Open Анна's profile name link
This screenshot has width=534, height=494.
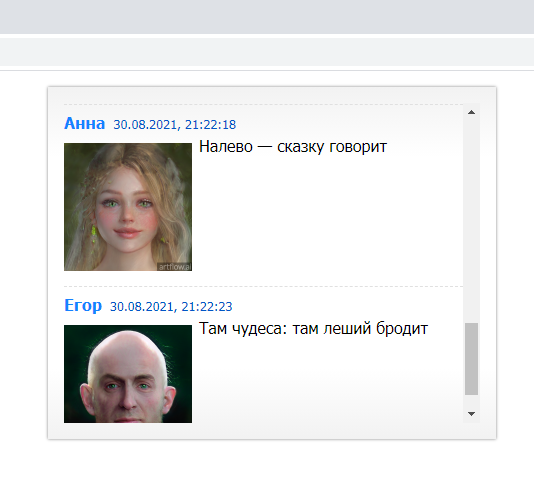coord(84,123)
